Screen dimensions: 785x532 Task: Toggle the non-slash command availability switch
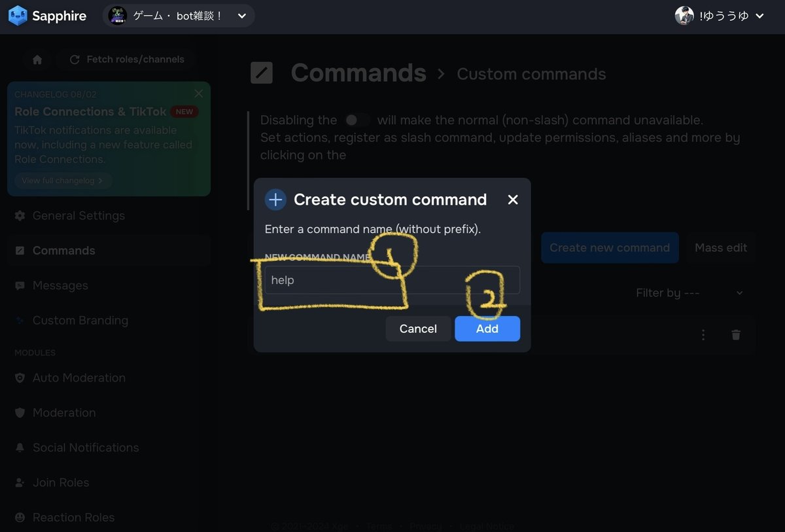(357, 120)
